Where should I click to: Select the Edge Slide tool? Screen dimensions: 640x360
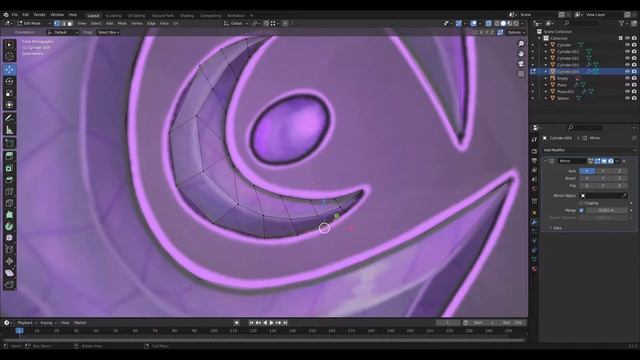click(9, 249)
